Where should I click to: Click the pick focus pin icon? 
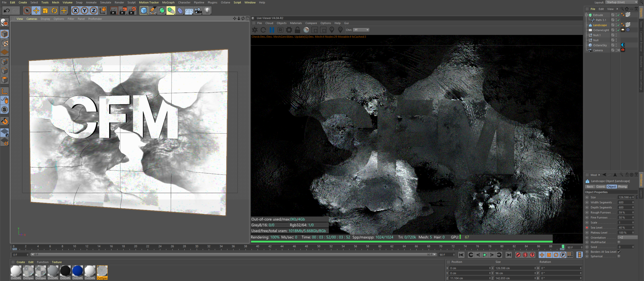pyautogui.click(x=332, y=30)
